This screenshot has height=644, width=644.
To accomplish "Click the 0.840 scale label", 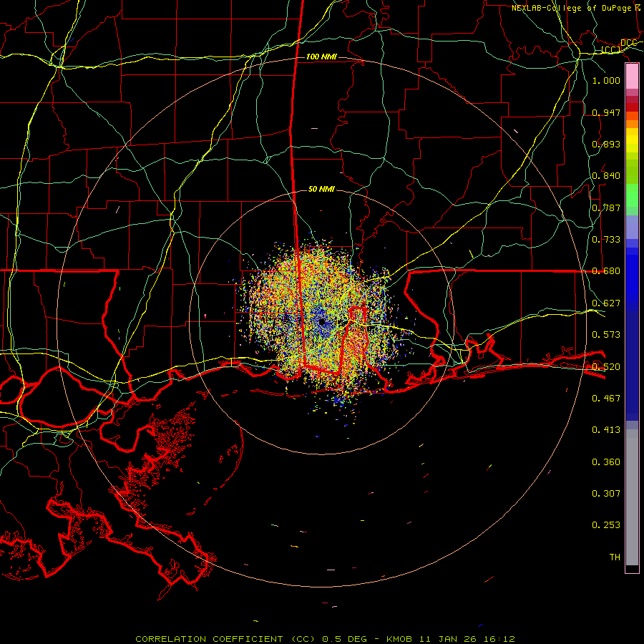I will (x=606, y=176).
